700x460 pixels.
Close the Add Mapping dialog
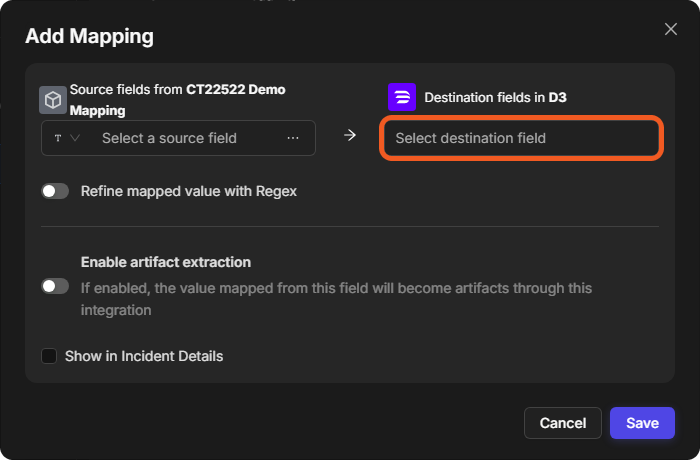pyautogui.click(x=671, y=29)
